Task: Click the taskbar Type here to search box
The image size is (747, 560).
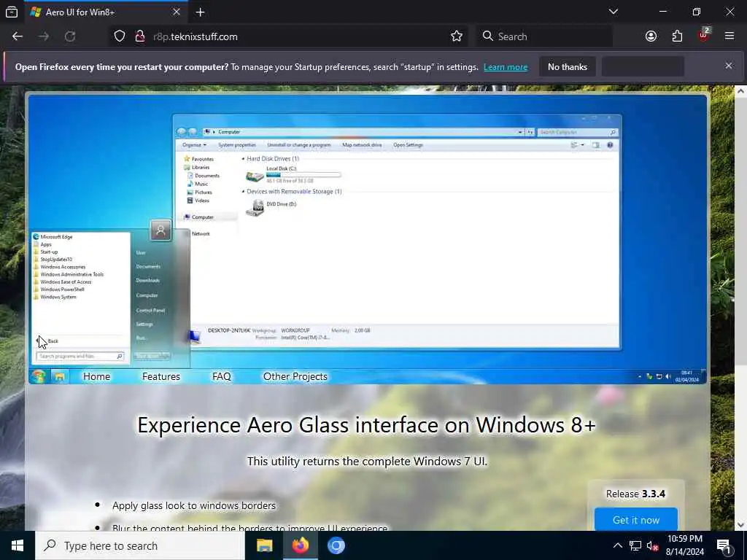Action: pos(140,545)
